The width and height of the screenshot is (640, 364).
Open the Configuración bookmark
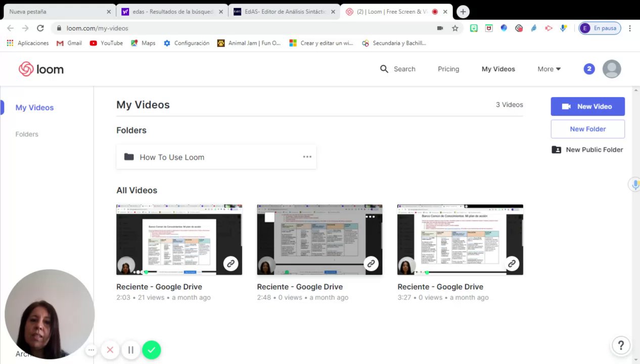point(186,43)
